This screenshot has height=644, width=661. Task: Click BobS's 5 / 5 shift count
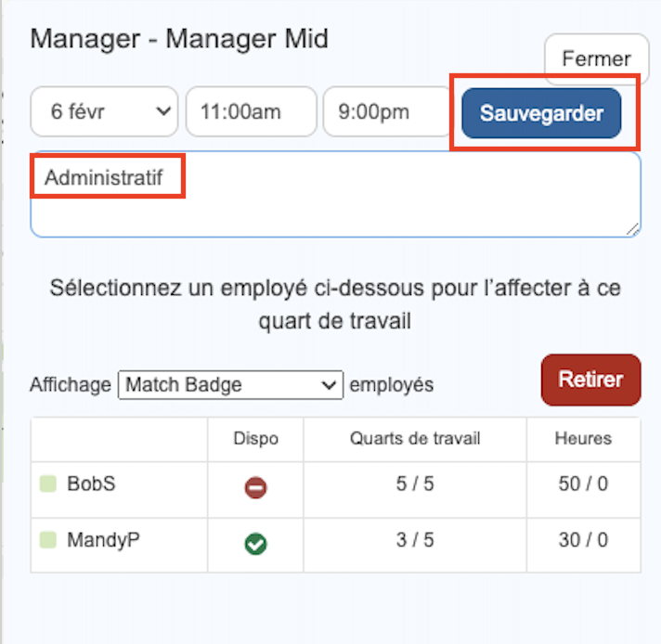pos(414,485)
